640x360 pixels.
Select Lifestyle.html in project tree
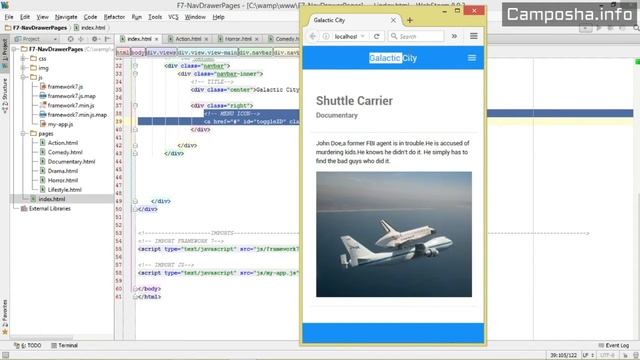click(x=64, y=190)
